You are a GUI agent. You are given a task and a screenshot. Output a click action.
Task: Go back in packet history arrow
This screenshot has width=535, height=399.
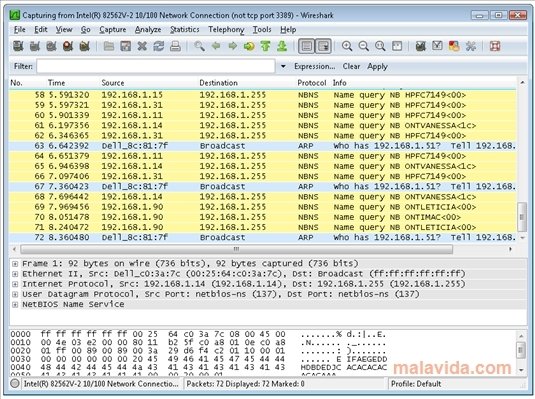point(216,46)
